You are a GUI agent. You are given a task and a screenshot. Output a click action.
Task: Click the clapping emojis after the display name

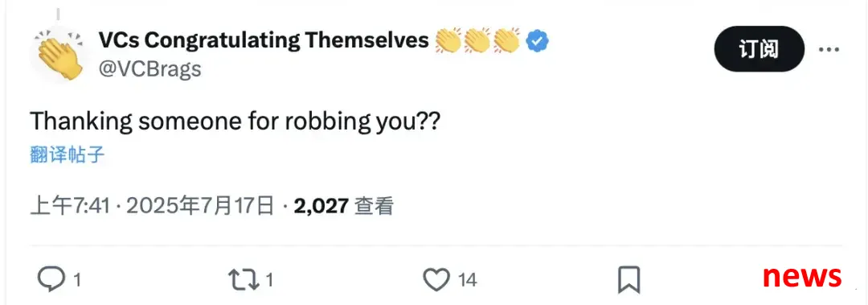coord(477,40)
